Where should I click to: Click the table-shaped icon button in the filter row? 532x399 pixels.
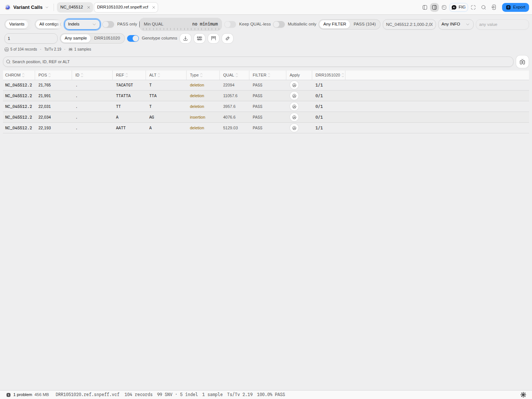pos(214,38)
